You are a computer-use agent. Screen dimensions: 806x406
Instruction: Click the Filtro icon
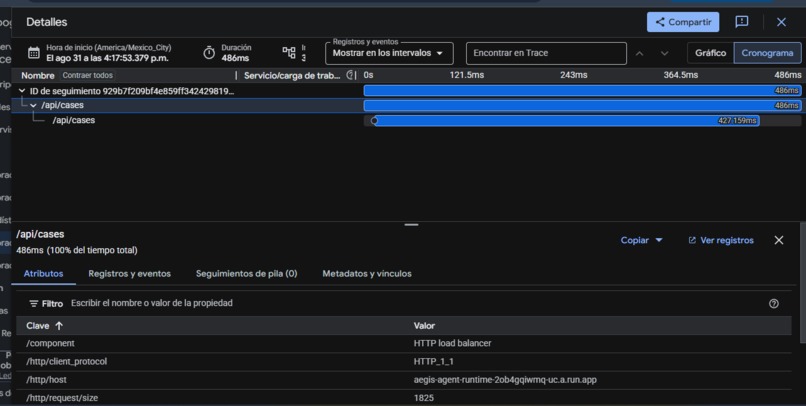(34, 304)
